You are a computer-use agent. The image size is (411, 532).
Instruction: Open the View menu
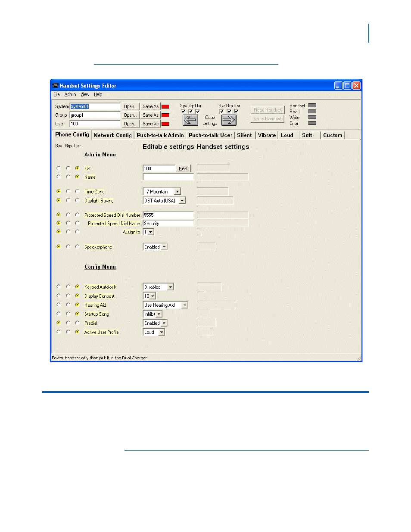[x=85, y=94]
